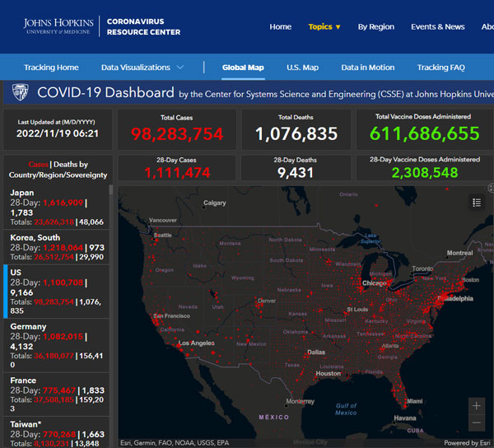Click the 28-Day Cases value 1,111,474
This screenshot has height=448, width=494.
pyautogui.click(x=177, y=173)
